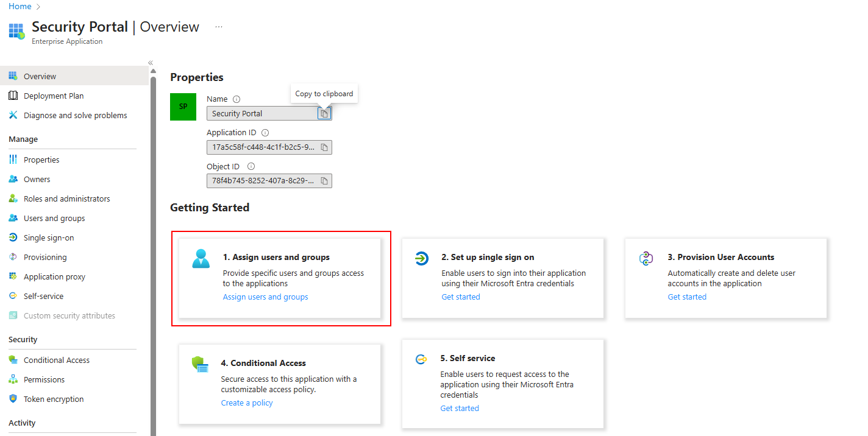Copy the Application ID to clipboard
The height and width of the screenshot is (436, 868).
tap(324, 147)
